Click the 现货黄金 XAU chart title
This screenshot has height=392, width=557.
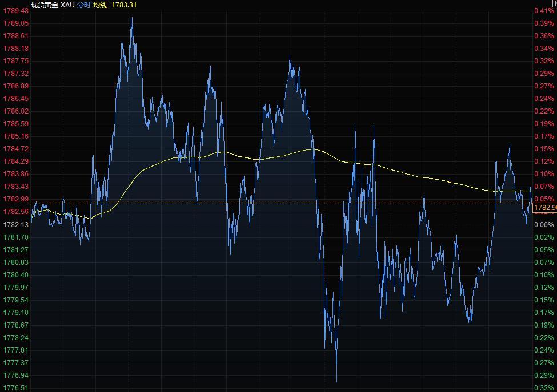pyautogui.click(x=53, y=5)
